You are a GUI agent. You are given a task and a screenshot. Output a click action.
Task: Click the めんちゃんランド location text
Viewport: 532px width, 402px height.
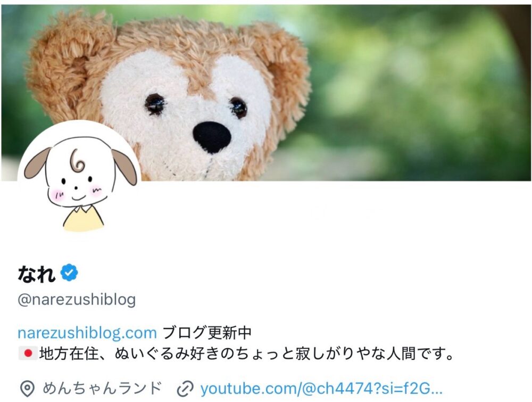(103, 388)
